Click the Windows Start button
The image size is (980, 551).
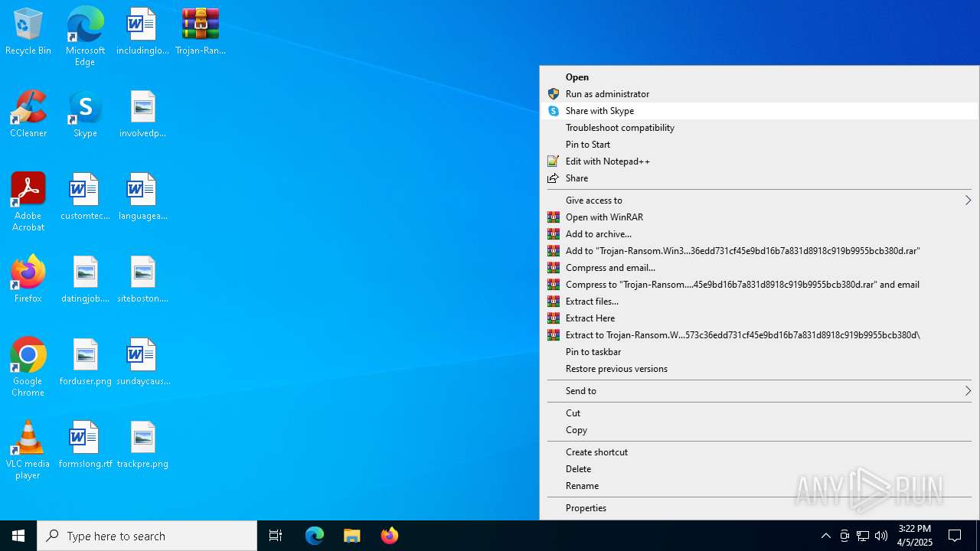(x=18, y=536)
